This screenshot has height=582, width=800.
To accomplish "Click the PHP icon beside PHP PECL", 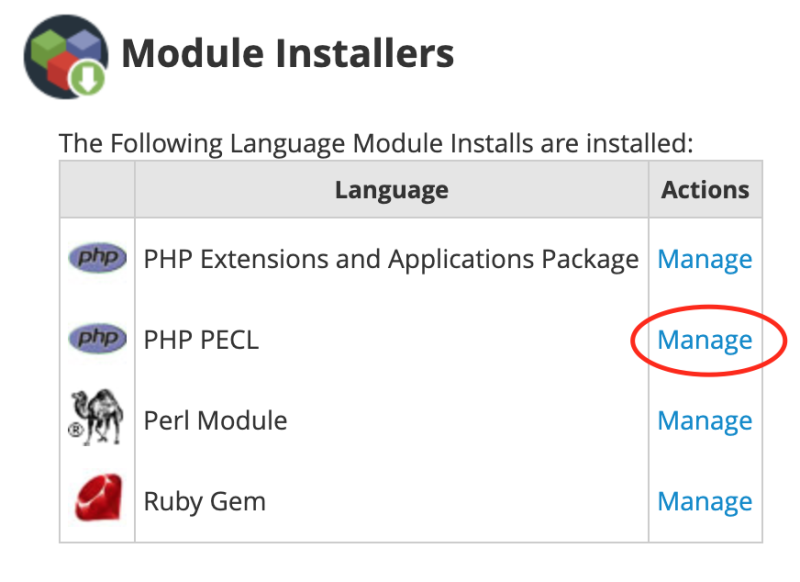I will coord(97,339).
